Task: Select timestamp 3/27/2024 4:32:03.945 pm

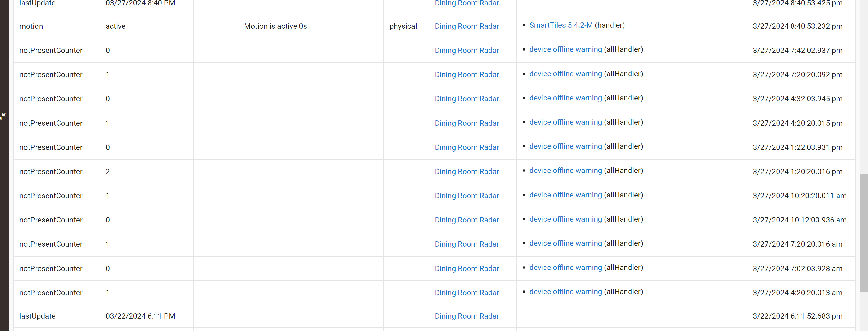Action: pyautogui.click(x=798, y=99)
